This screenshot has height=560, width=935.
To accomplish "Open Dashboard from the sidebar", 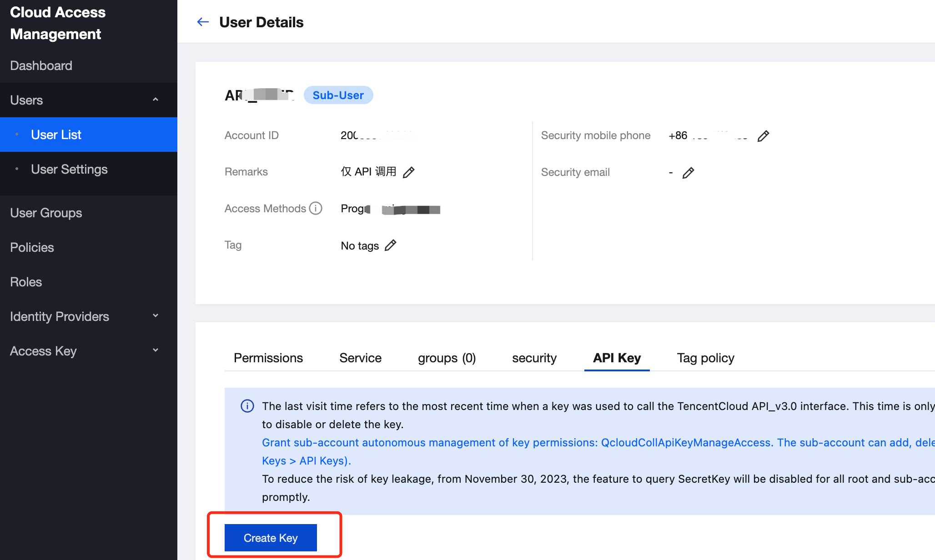I will click(41, 65).
